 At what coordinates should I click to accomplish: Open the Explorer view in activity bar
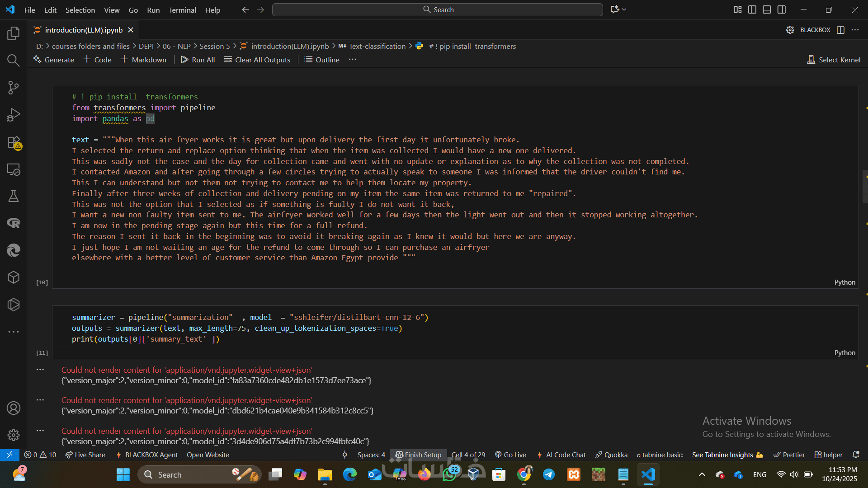coord(14,33)
